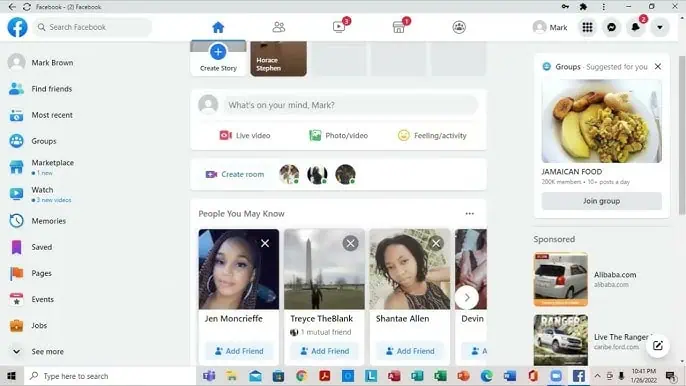The width and height of the screenshot is (686, 386).
Task: Open the Marketplace tab in top bar
Action: coord(399,27)
